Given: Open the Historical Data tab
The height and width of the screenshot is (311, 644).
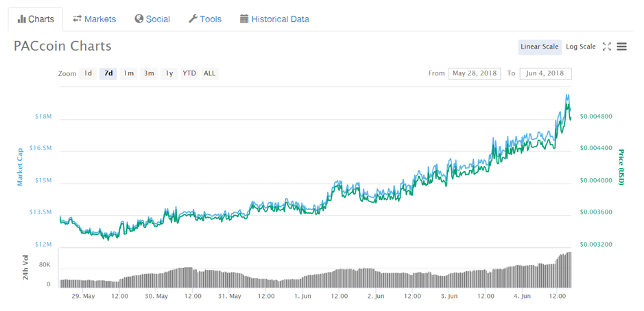Looking at the screenshot, I should [x=274, y=19].
